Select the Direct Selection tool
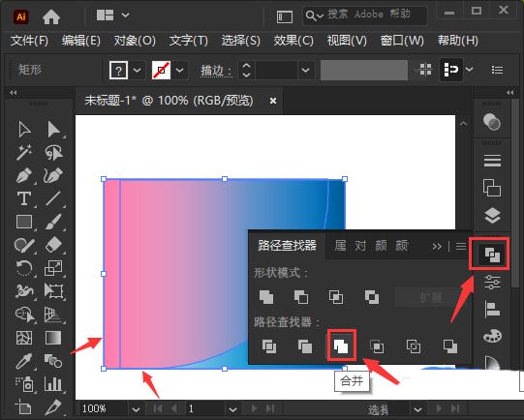 [x=54, y=130]
